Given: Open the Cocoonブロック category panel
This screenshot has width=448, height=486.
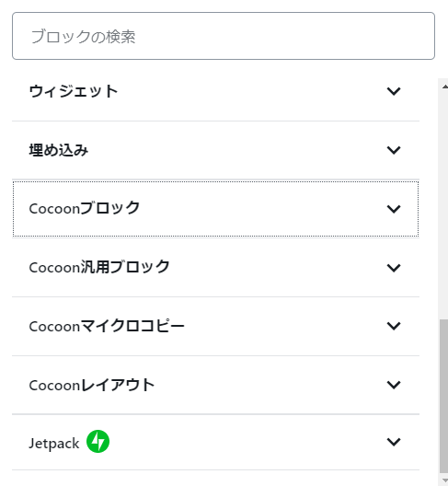Looking at the screenshot, I should click(x=85, y=208).
